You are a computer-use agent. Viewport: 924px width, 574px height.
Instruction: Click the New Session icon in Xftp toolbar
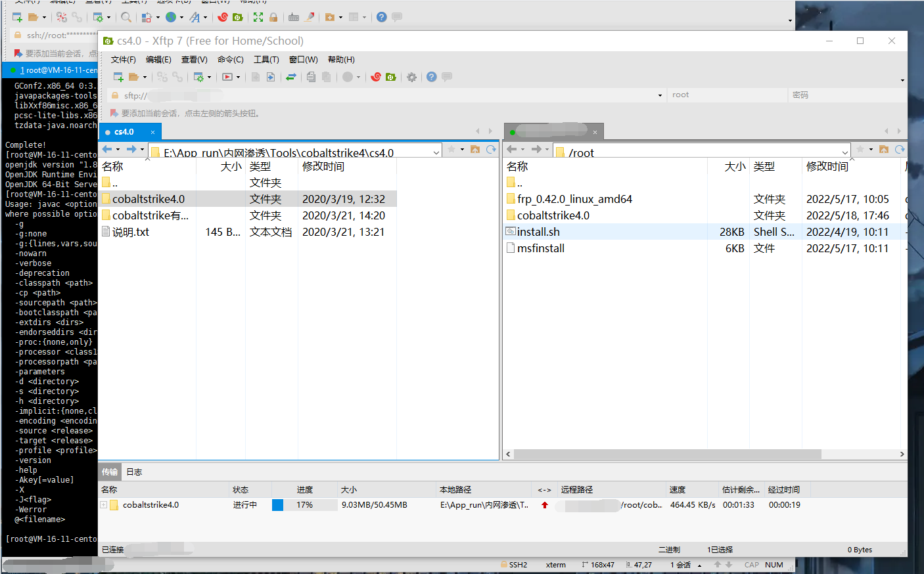pos(118,77)
